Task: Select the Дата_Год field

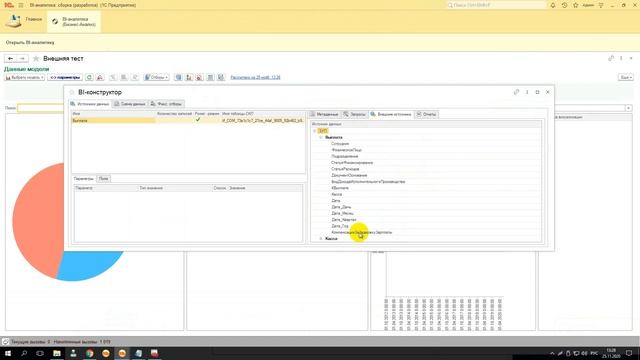Action: [340, 226]
